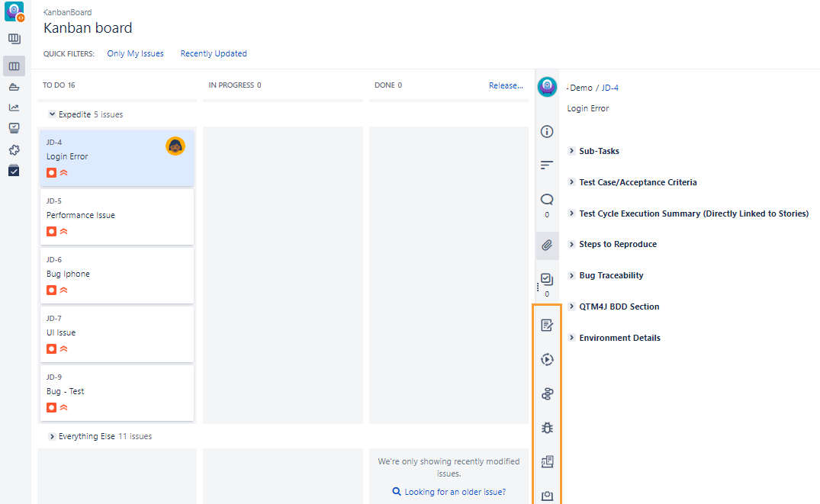820x504 pixels.
Task: Click the detail panel resize dots handle
Action: click(x=538, y=287)
